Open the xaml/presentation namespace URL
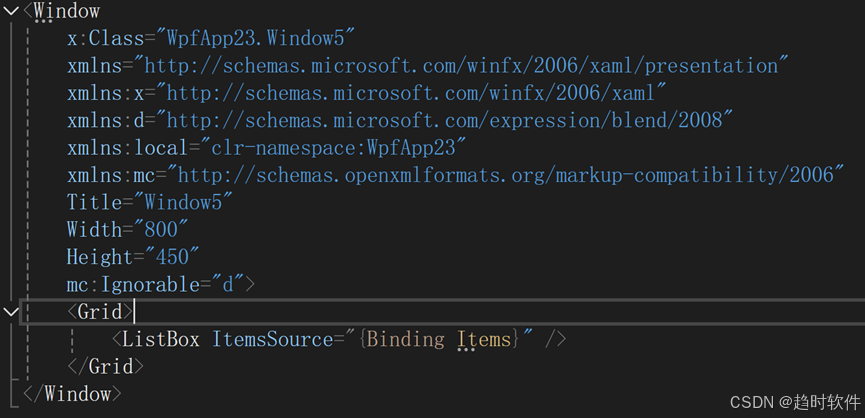 pyautogui.click(x=467, y=66)
